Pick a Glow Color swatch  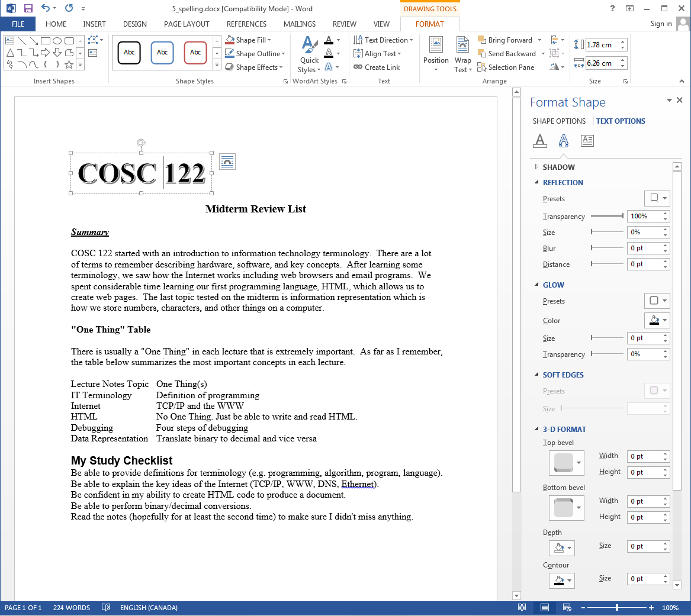pyautogui.click(x=657, y=320)
